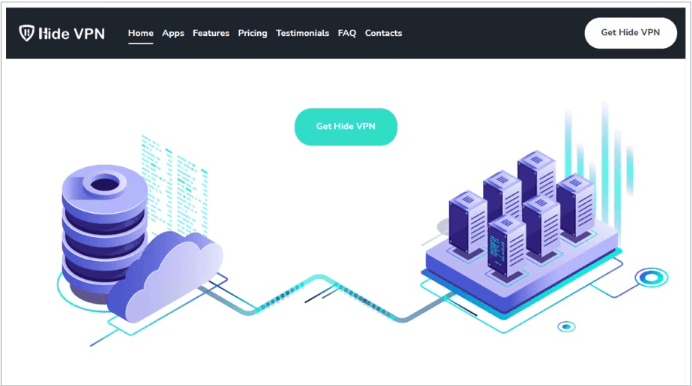Image resolution: width=692 pixels, height=386 pixels.
Task: Click the stacked database disk illustration
Action: (104, 229)
